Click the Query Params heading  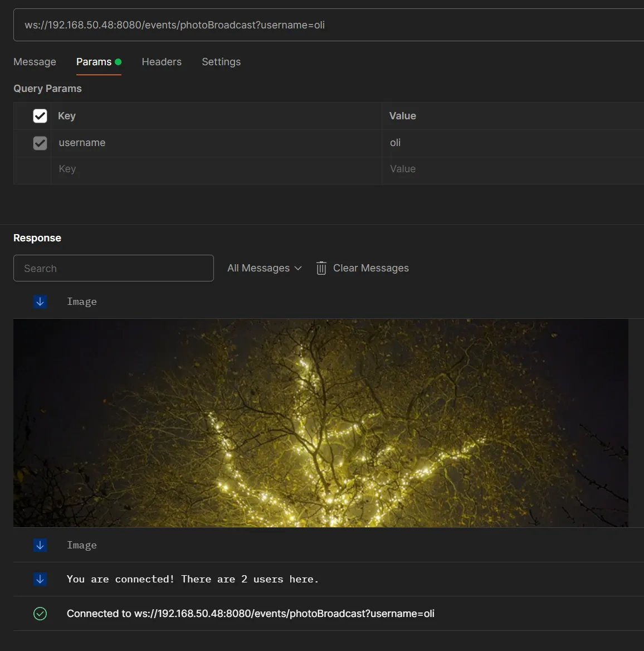pos(48,89)
